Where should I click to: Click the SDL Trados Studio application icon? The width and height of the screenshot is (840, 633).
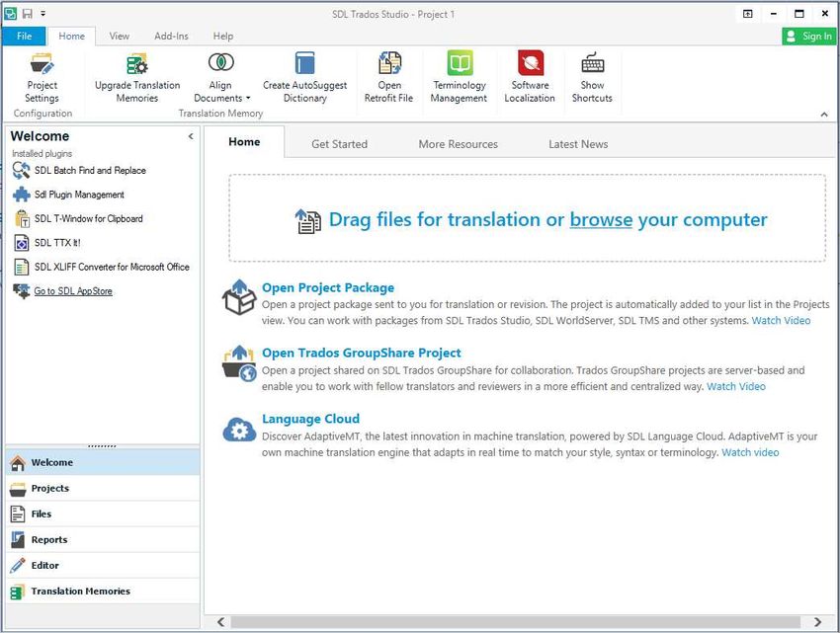pyautogui.click(x=10, y=14)
